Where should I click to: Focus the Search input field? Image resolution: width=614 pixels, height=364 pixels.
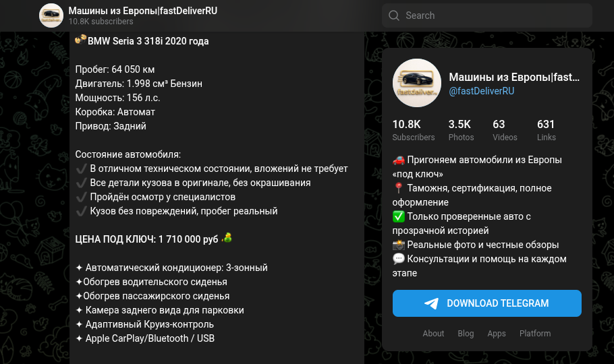(x=493, y=16)
